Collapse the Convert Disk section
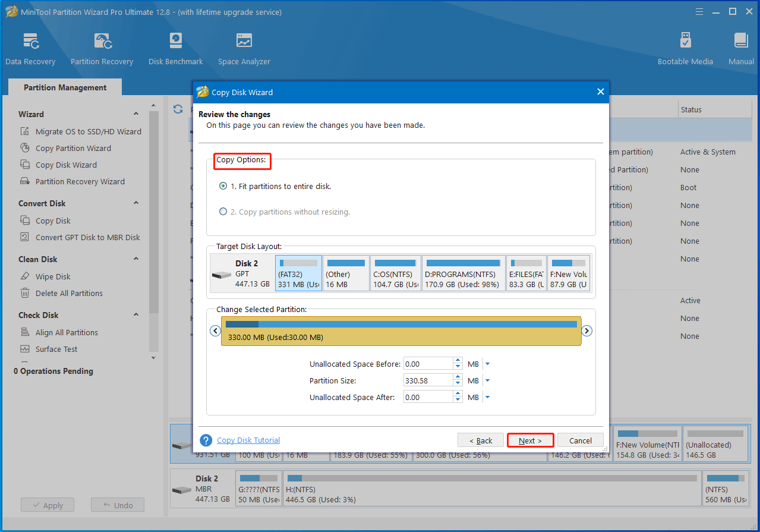The width and height of the screenshot is (760, 532). tap(136, 203)
